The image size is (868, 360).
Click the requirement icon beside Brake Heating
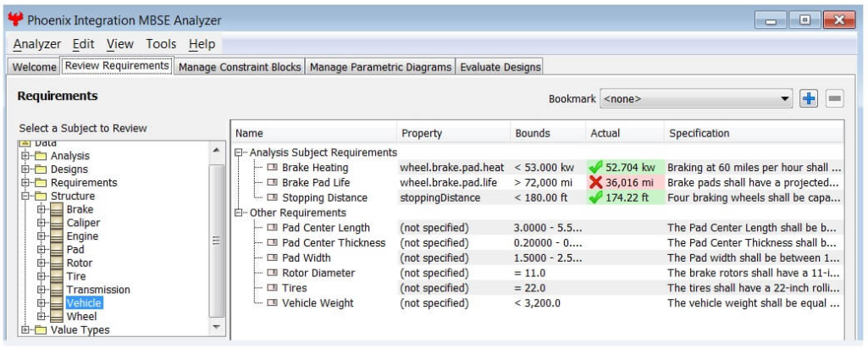[x=272, y=167]
